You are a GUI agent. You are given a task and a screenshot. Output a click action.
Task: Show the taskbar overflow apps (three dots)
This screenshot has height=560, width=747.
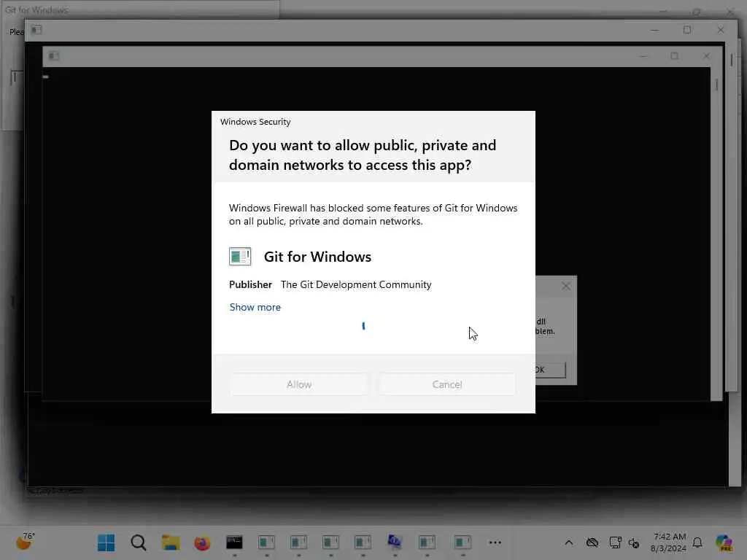(495, 542)
